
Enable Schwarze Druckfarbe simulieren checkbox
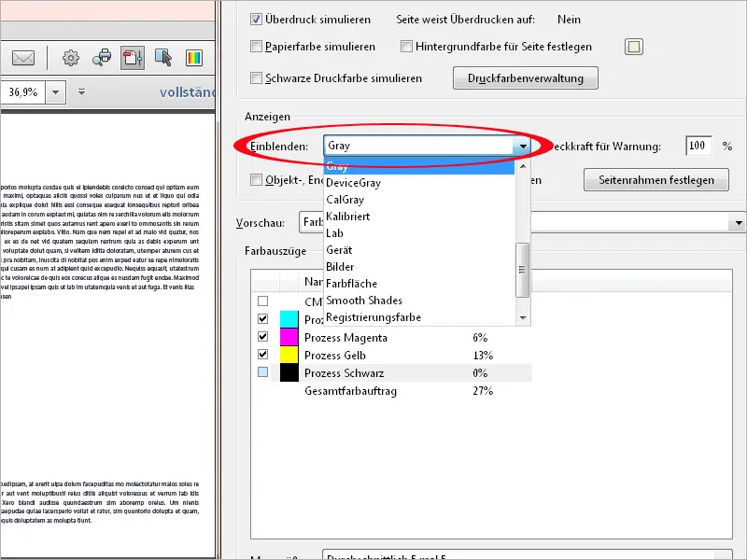(256, 77)
